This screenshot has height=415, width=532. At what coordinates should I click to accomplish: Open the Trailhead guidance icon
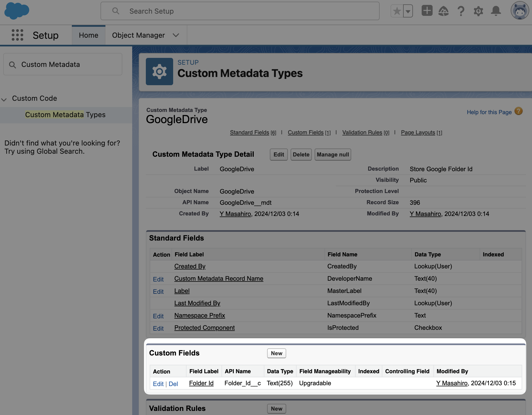(443, 11)
